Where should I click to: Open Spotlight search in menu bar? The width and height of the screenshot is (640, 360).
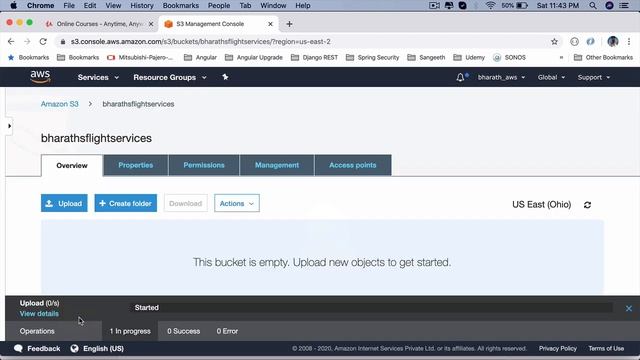pos(593,6)
